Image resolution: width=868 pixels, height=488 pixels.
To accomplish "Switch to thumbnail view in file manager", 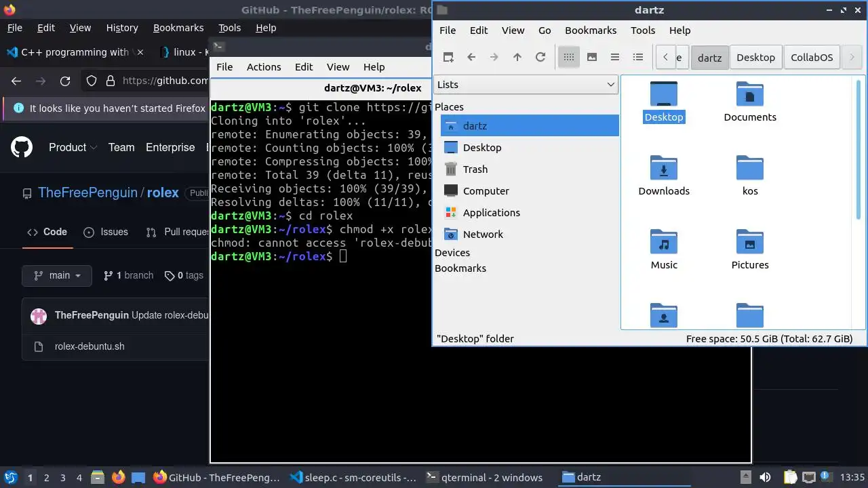I will click(592, 58).
